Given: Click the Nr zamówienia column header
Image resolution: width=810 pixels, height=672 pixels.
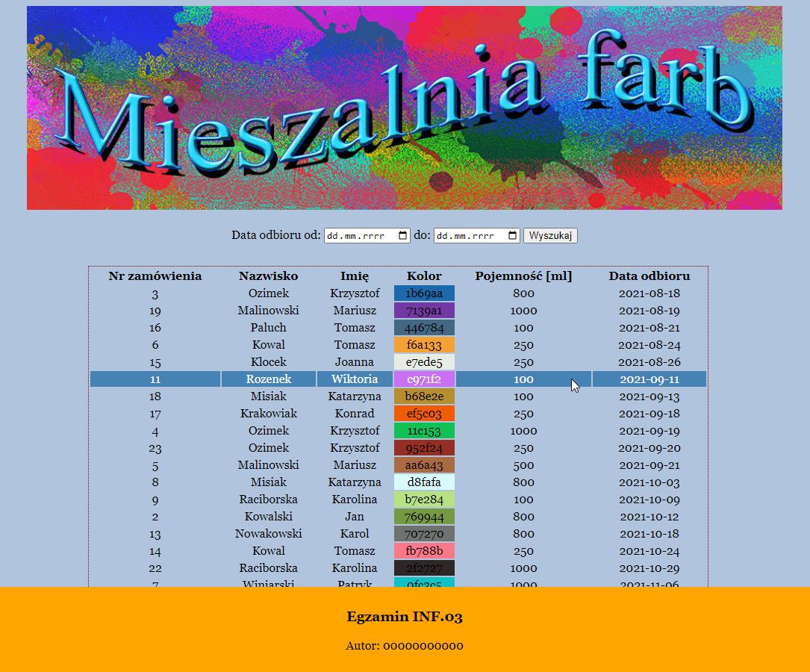Looking at the screenshot, I should [x=155, y=276].
